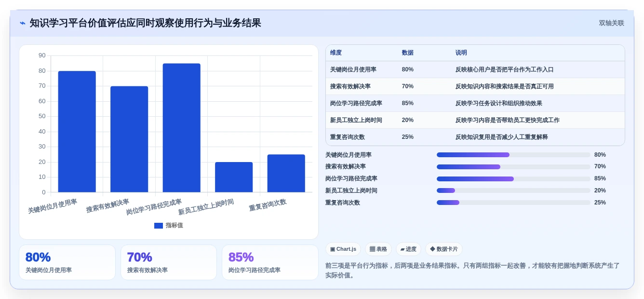Click 岗位学习路径完成率 in the table

(356, 103)
